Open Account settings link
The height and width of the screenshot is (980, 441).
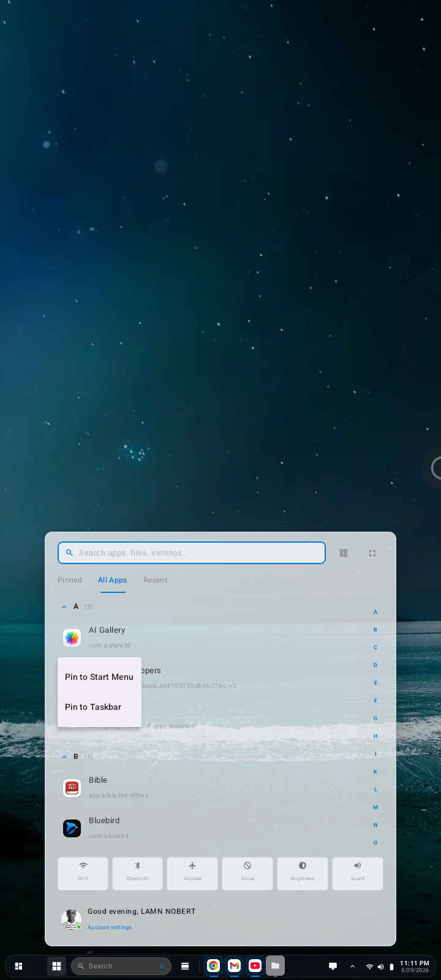110,927
